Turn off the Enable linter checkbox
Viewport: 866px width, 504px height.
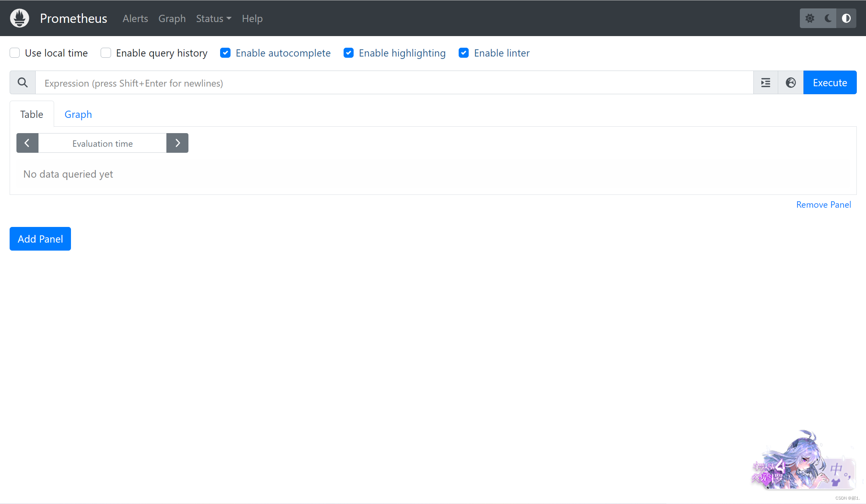tap(464, 53)
